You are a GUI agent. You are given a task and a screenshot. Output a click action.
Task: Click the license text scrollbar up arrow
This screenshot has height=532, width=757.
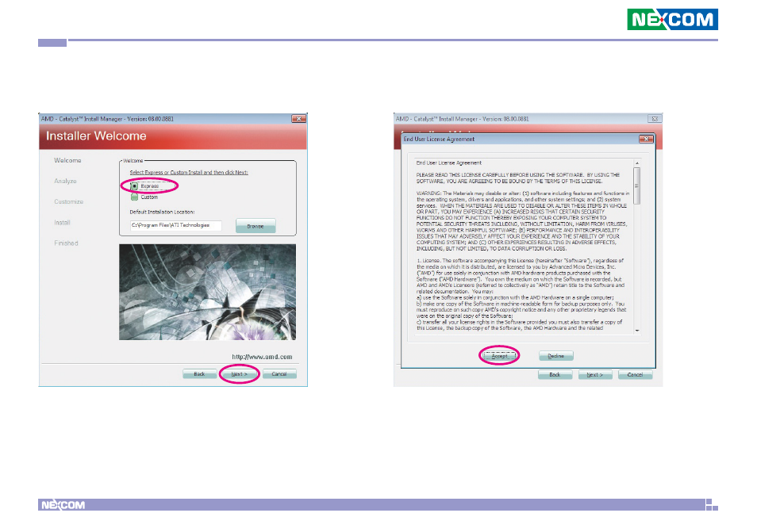[637, 163]
